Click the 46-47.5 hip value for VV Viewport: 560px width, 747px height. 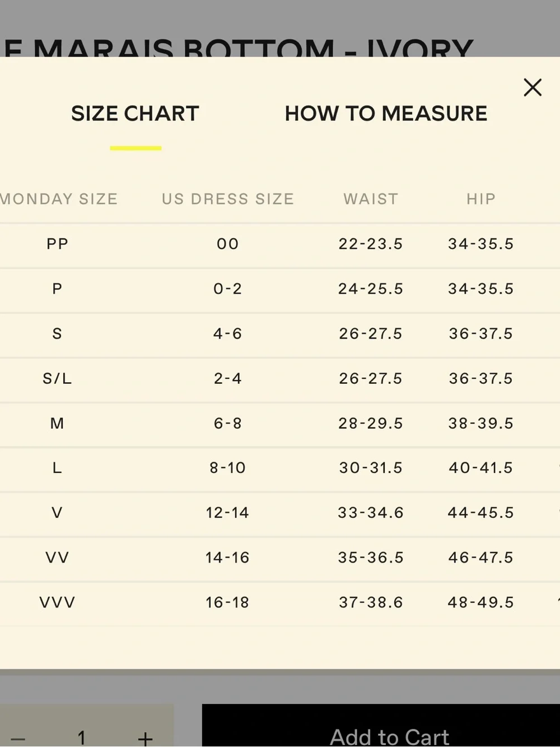click(x=481, y=558)
